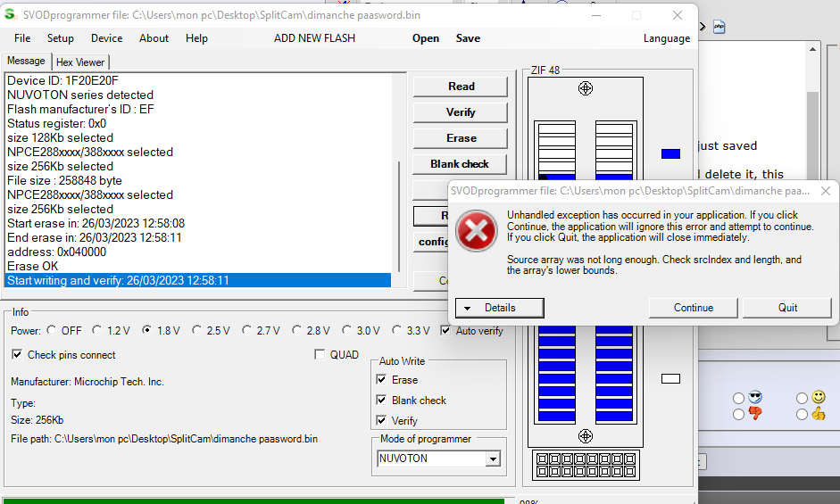The image size is (840, 504).
Task: Open the Language menu
Action: tap(667, 38)
